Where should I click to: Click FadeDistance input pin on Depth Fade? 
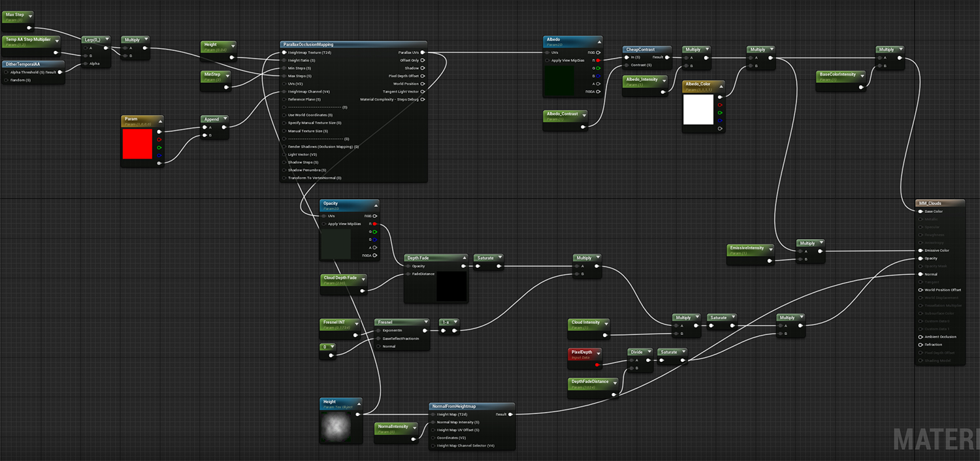coord(408,274)
